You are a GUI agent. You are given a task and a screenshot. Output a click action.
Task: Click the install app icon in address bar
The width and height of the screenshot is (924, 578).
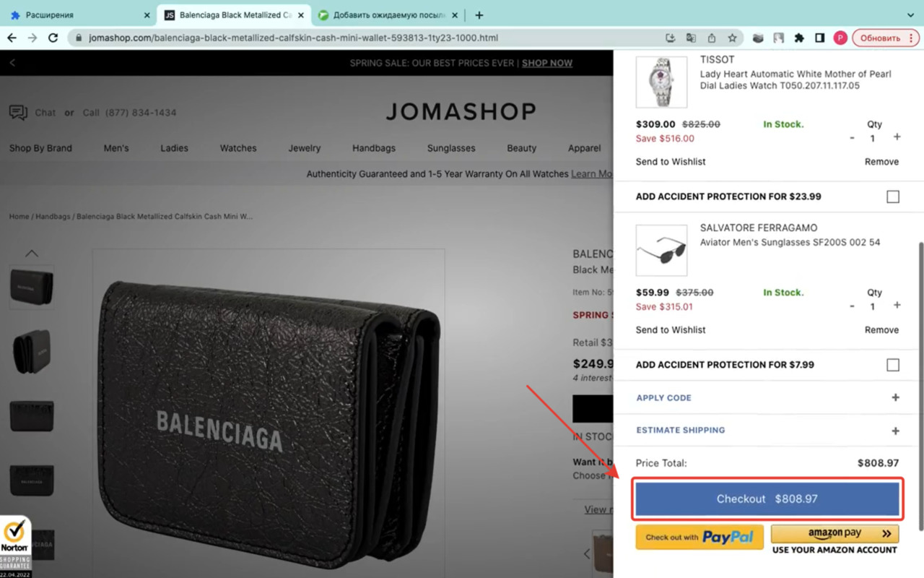(671, 38)
